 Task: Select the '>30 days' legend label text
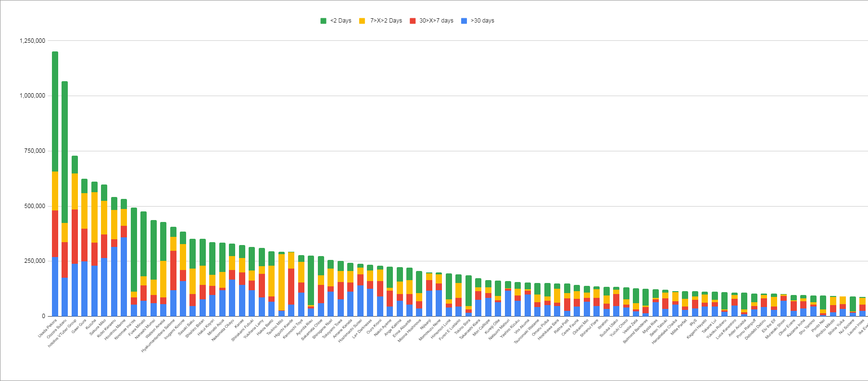coord(482,21)
